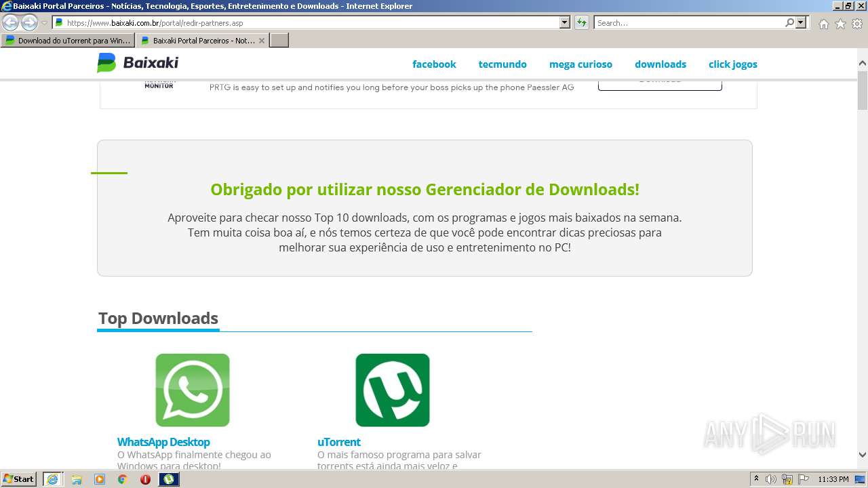868x488 pixels.
Task: Open the Home icon in IE toolbar
Action: coord(823,24)
